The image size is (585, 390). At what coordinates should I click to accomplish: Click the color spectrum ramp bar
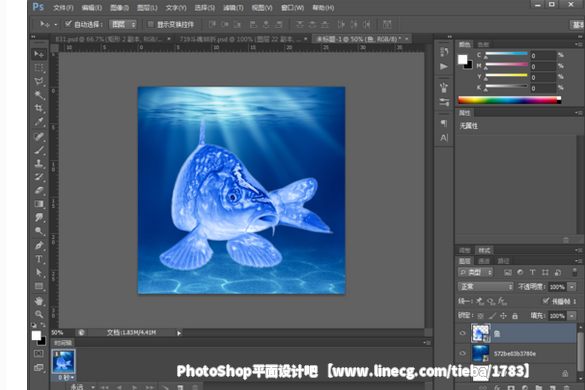[x=509, y=100]
